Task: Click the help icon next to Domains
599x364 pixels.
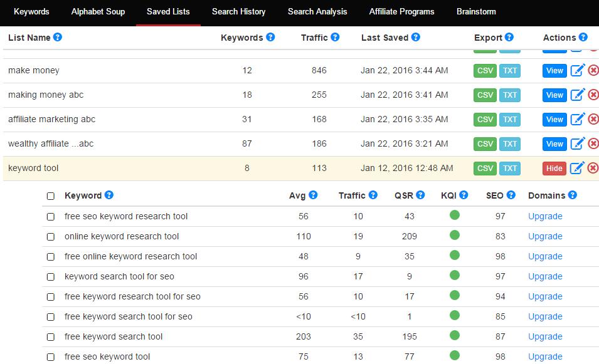Action: pos(572,195)
